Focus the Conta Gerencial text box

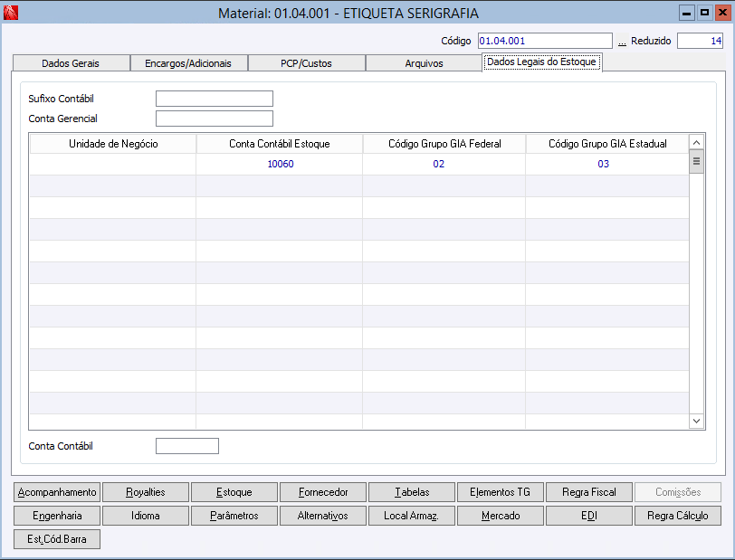click(215, 119)
